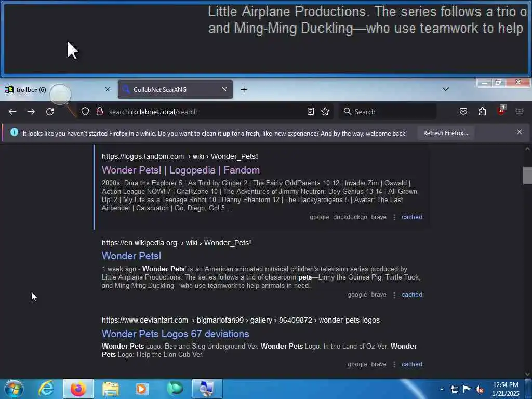The height and width of the screenshot is (399, 532).
Task: Open the muted volume tray icon
Action: 480,390
